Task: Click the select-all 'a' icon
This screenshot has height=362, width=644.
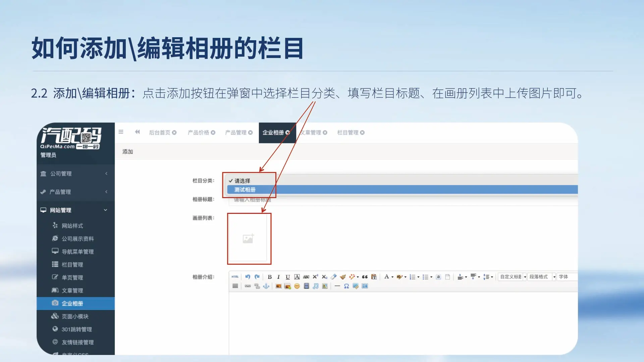Action: 438,277
